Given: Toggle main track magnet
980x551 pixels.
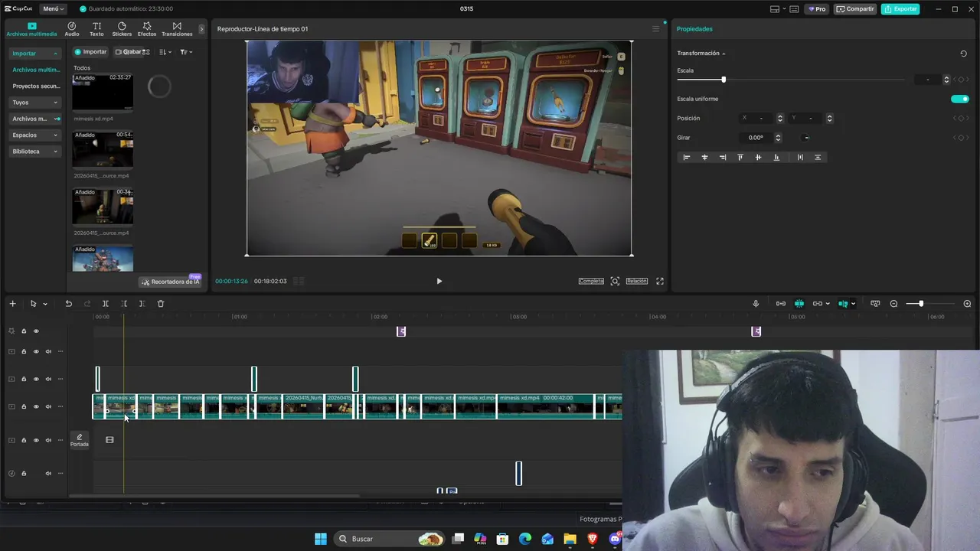Looking at the screenshot, I should coord(781,304).
